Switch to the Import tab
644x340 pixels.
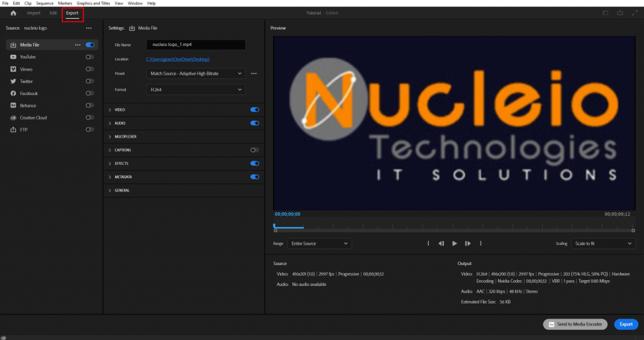(34, 13)
